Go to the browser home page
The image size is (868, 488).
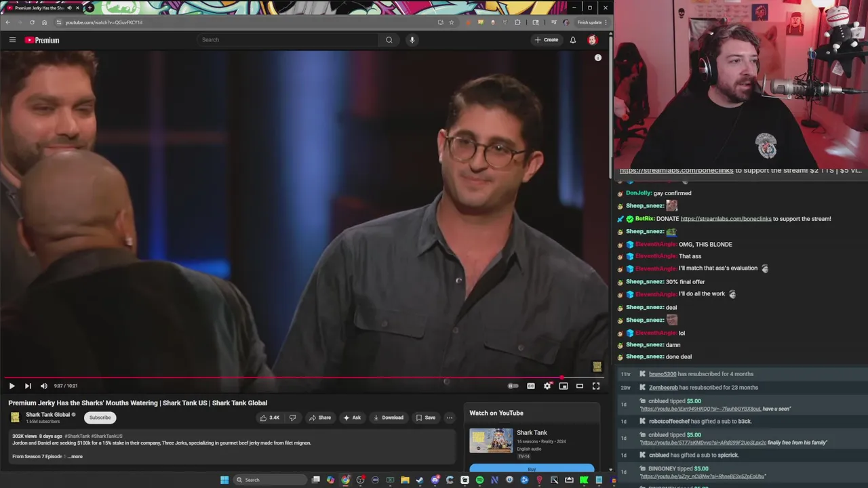click(44, 22)
